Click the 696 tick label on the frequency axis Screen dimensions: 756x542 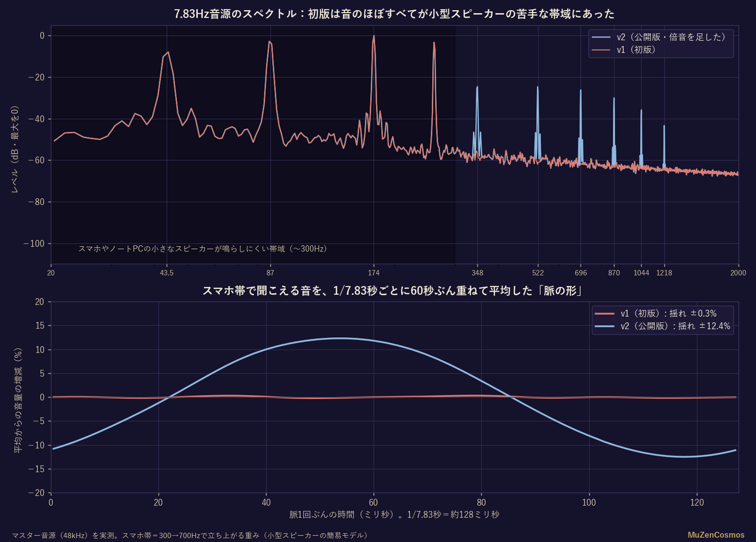[x=581, y=273]
